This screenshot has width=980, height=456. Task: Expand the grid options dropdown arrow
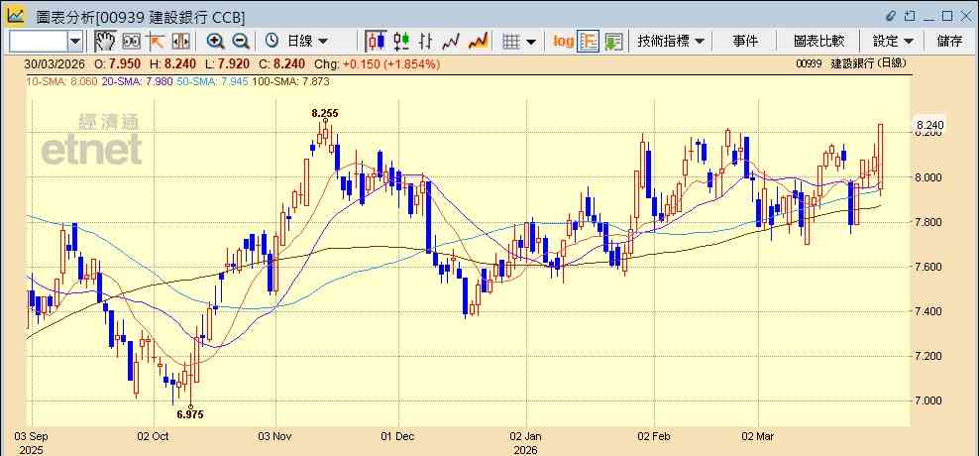pos(531,42)
